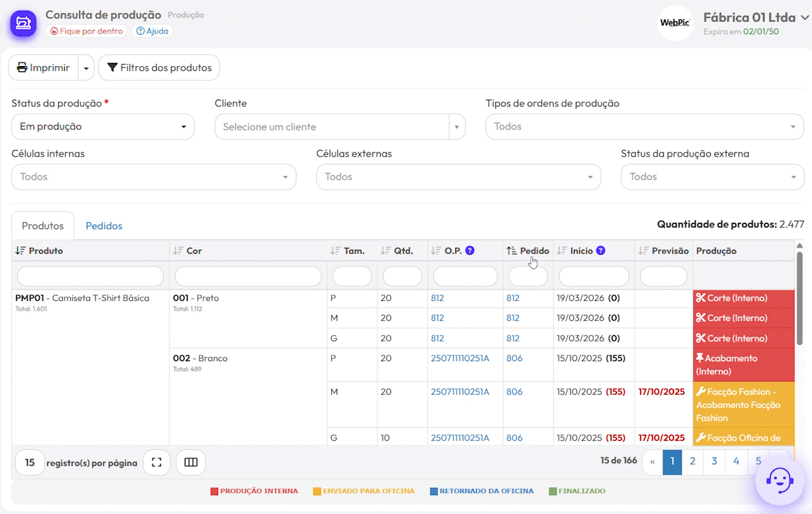Open the Ajuda help link
Viewport: 812px width, 514px height.
pos(152,31)
